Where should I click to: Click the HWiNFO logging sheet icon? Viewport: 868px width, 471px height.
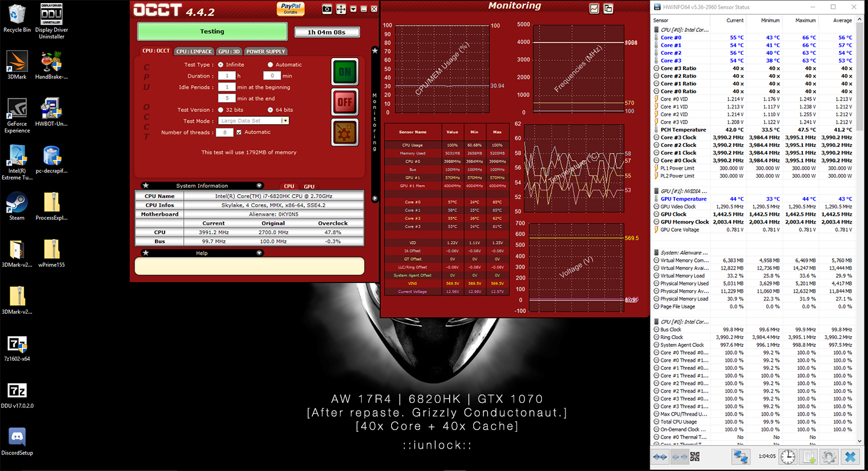click(x=808, y=457)
